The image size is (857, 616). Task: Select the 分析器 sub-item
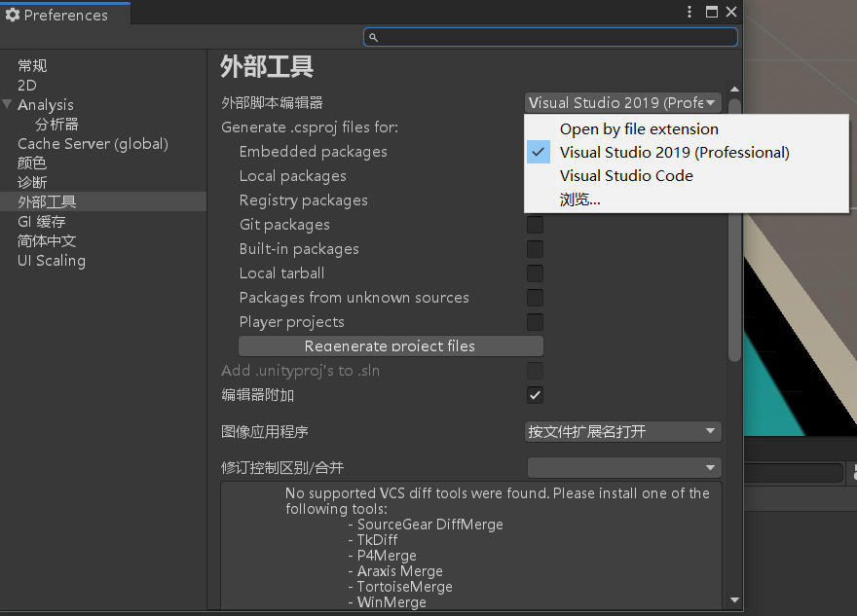coord(56,124)
